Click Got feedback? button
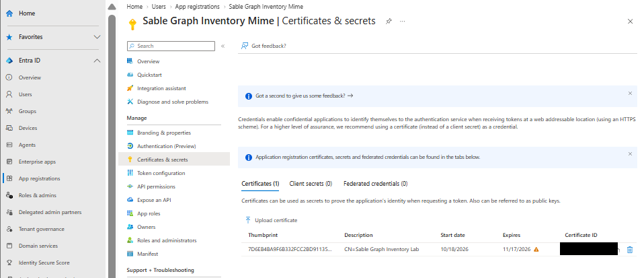The width and height of the screenshot is (644, 278). coord(264,46)
